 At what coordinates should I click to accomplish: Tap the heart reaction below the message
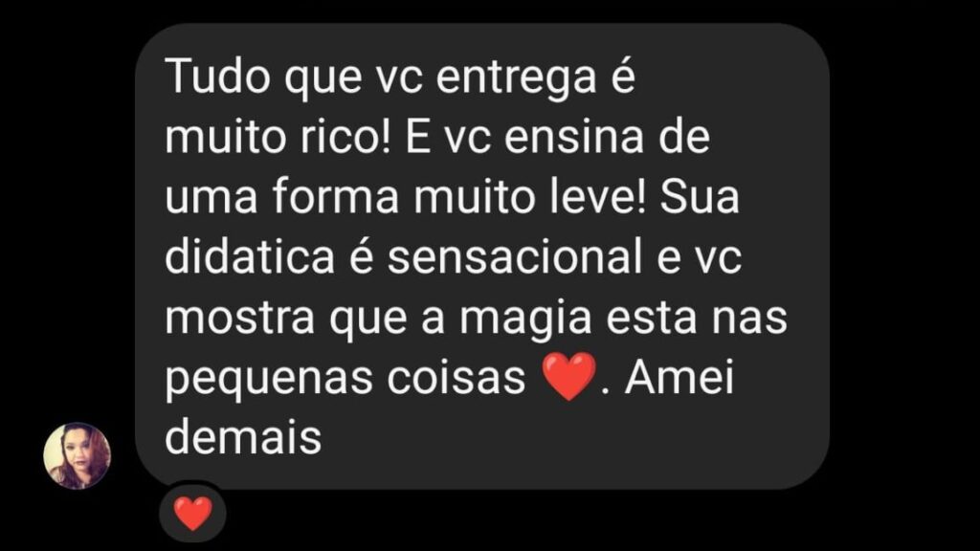192,514
